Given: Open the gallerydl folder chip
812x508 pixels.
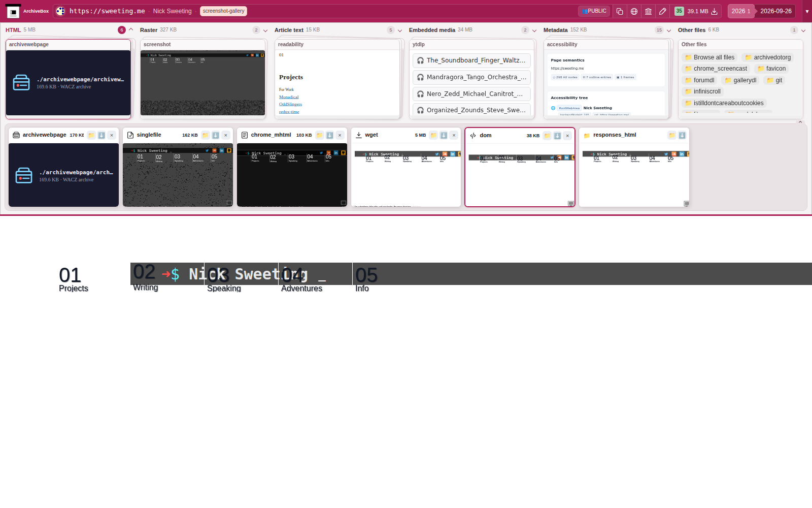Looking at the screenshot, I should (x=740, y=80).
